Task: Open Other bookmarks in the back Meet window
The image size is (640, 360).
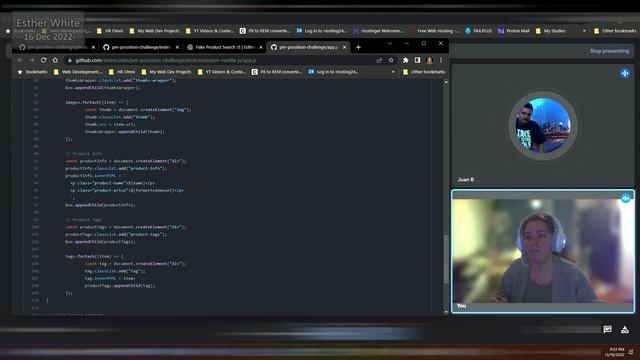Action: pyautogui.click(x=615, y=31)
